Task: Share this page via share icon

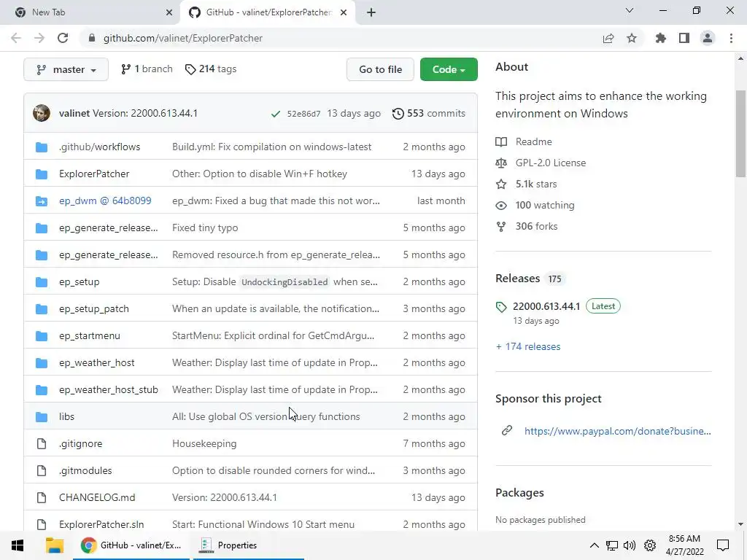Action: click(x=608, y=38)
